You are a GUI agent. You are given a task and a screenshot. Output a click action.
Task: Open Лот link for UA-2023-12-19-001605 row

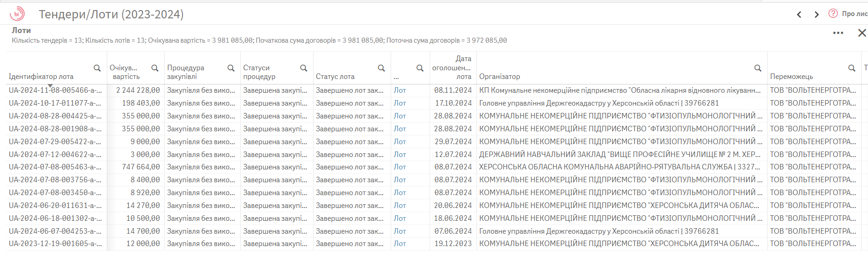[x=400, y=244]
